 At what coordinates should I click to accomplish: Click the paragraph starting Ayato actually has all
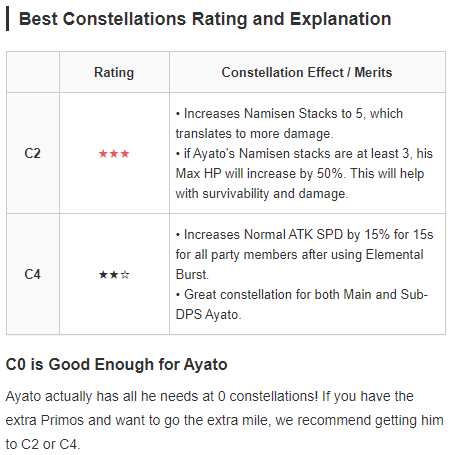pyautogui.click(x=224, y=420)
